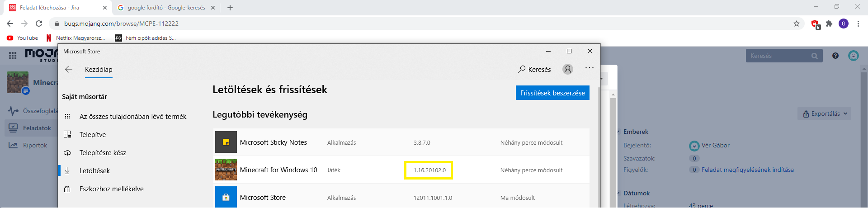Open the Store account profile icon
This screenshot has width=868, height=208.
[x=568, y=69]
